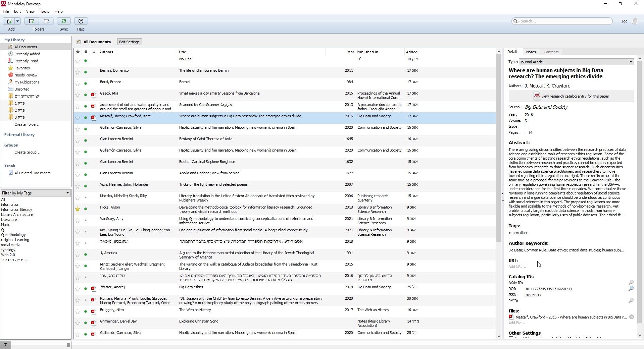Open PDF icon for Gascó, Mila row
Viewport: 644px width, 349px height.
(x=94, y=95)
